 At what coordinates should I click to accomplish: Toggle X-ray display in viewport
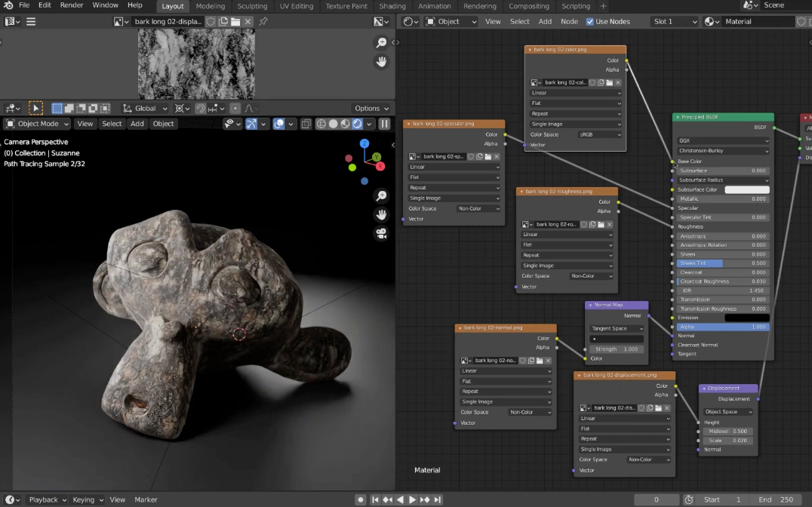tap(306, 124)
